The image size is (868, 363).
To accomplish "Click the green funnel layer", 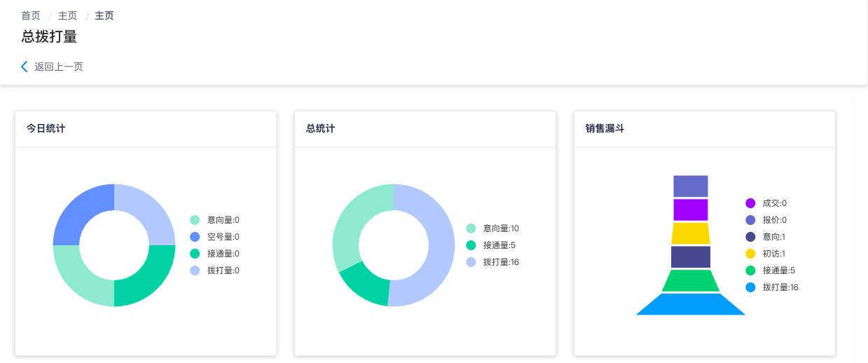I will [690, 281].
